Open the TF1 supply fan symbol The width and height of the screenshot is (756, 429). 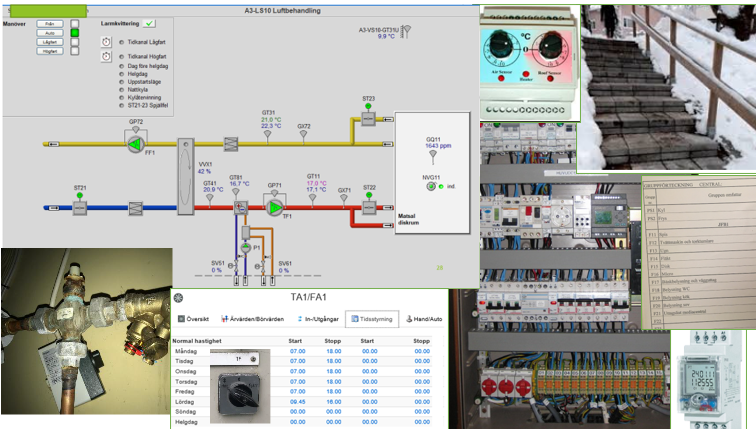tap(274, 207)
